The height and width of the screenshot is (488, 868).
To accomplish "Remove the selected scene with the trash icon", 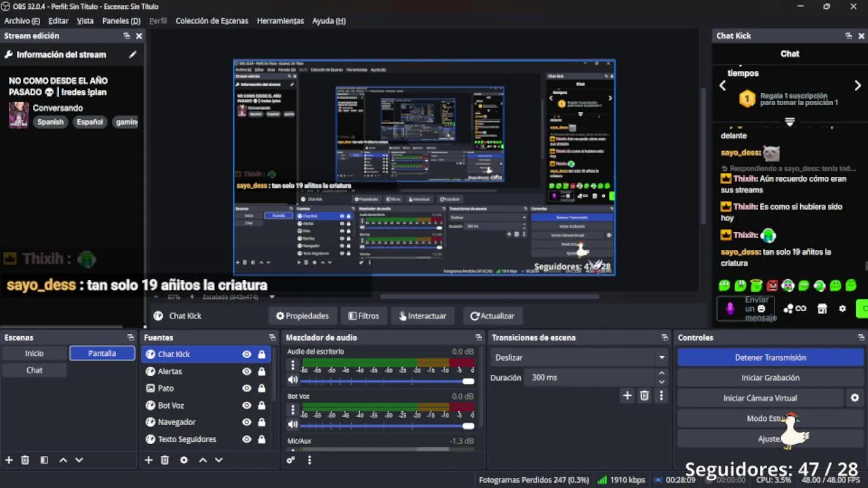I will tap(25, 460).
